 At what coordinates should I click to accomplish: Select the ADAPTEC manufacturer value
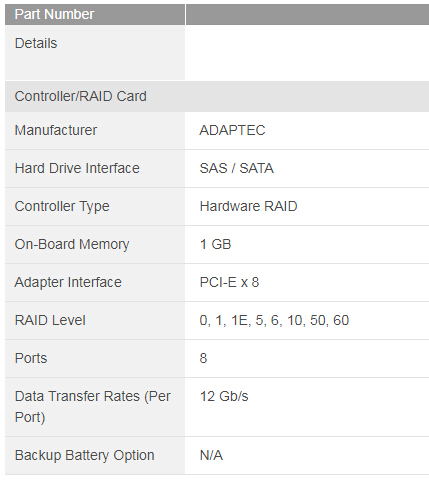pyautogui.click(x=232, y=130)
